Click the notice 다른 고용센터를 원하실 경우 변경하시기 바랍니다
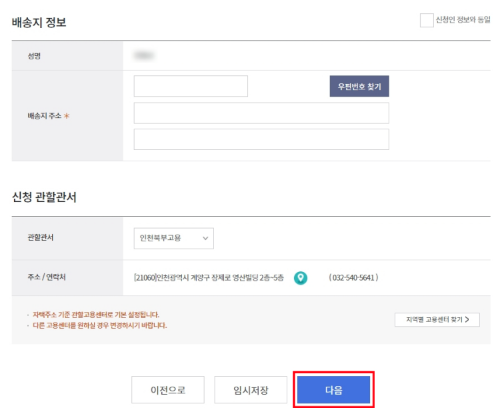This screenshot has width=500, height=411. 100,325
